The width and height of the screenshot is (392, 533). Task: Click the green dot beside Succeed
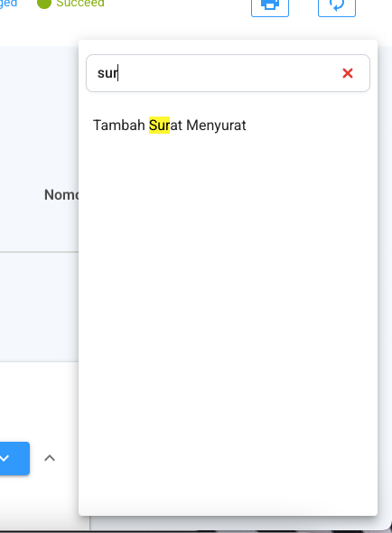tap(44, 4)
